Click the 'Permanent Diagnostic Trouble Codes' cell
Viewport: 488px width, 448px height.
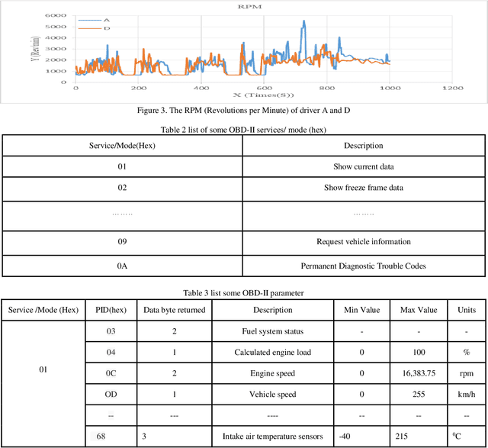point(364,266)
